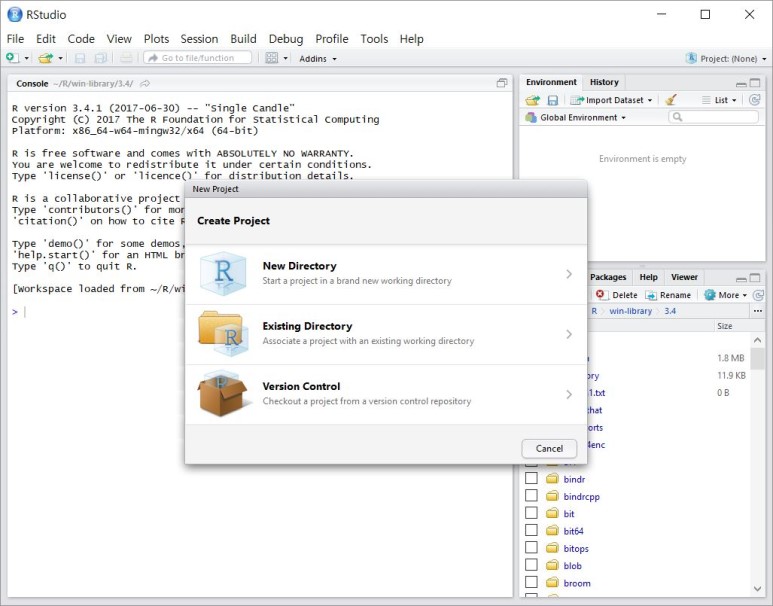773x606 pixels.
Task: Minimize the Environment pane
Action: tap(741, 83)
